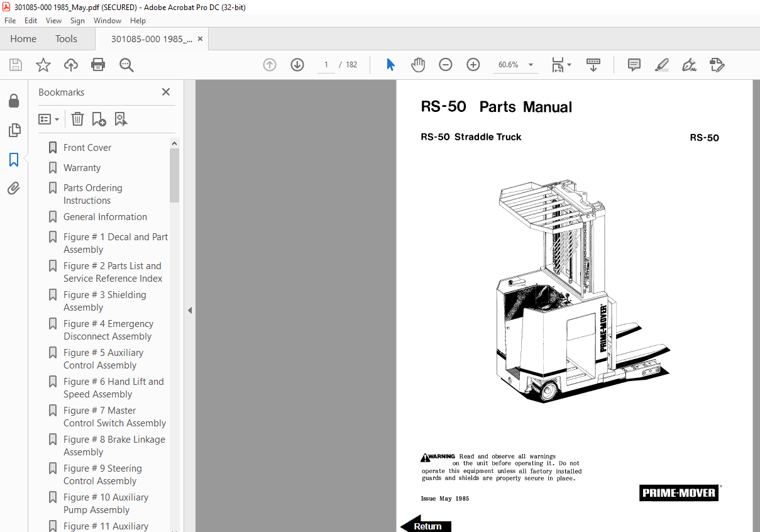This screenshot has width=760, height=532.
Task: Go to General Information bookmark
Action: click(x=105, y=217)
